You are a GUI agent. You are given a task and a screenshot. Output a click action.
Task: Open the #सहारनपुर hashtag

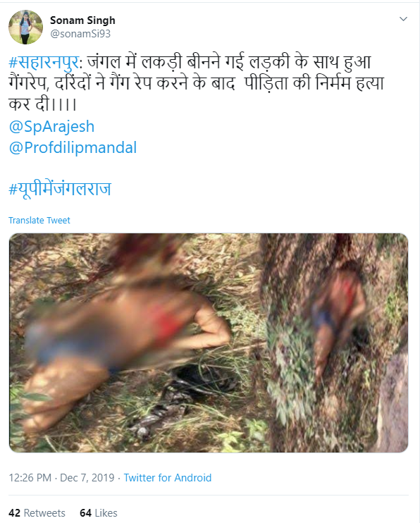click(x=44, y=62)
